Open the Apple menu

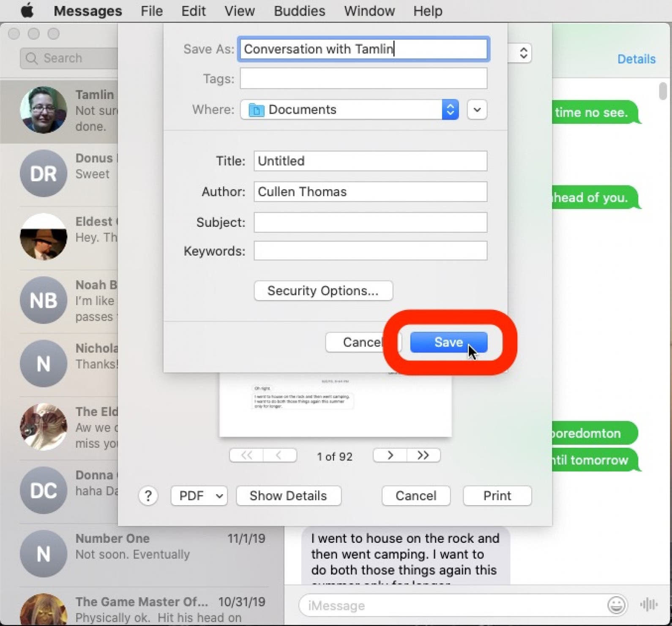(x=27, y=10)
